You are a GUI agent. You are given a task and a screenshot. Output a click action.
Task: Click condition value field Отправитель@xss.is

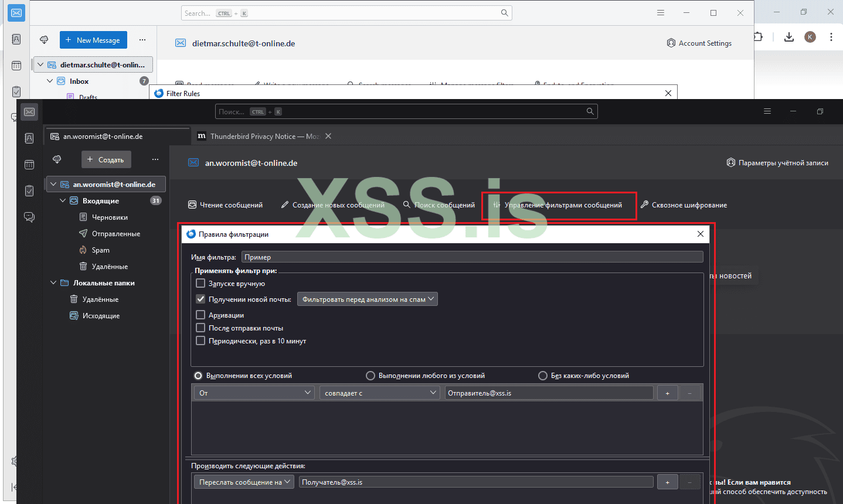[x=549, y=393]
